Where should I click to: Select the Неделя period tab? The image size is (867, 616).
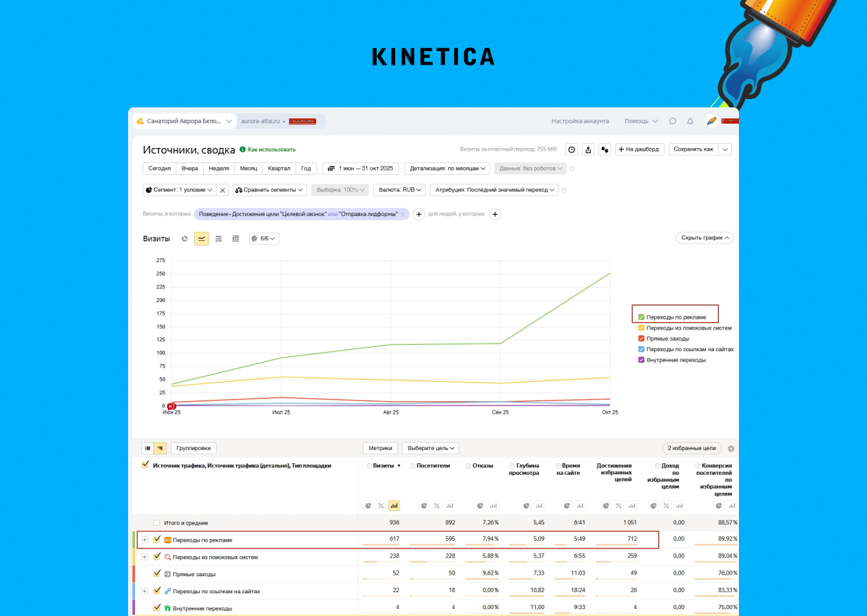[219, 169]
